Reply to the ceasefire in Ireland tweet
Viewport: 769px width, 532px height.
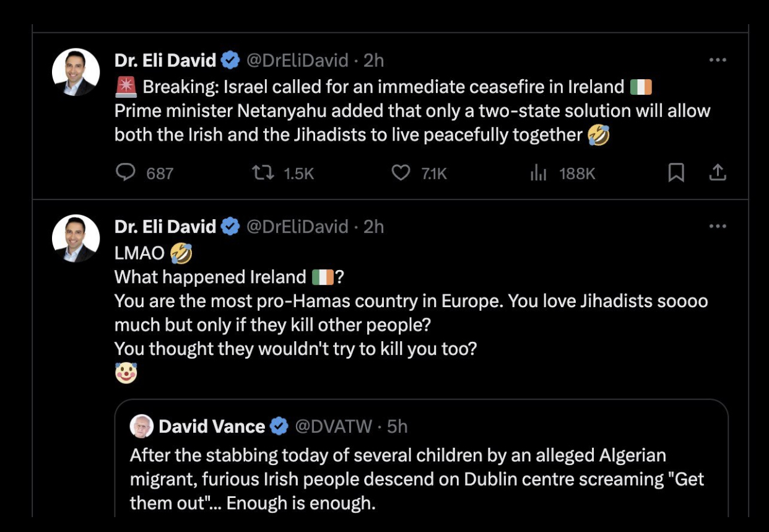coord(126,173)
